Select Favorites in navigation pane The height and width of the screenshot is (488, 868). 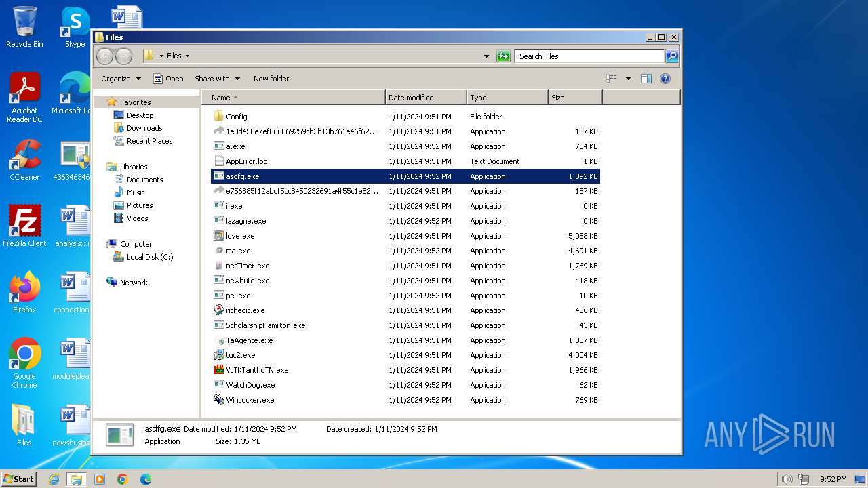pos(135,102)
